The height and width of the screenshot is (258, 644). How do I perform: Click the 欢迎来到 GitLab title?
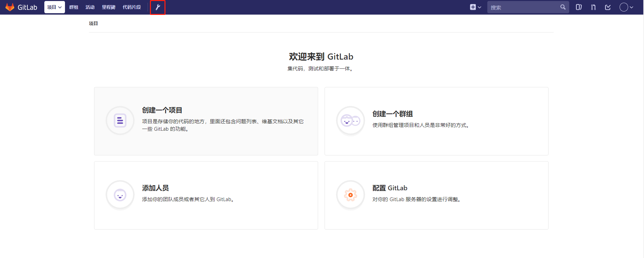coord(321,57)
